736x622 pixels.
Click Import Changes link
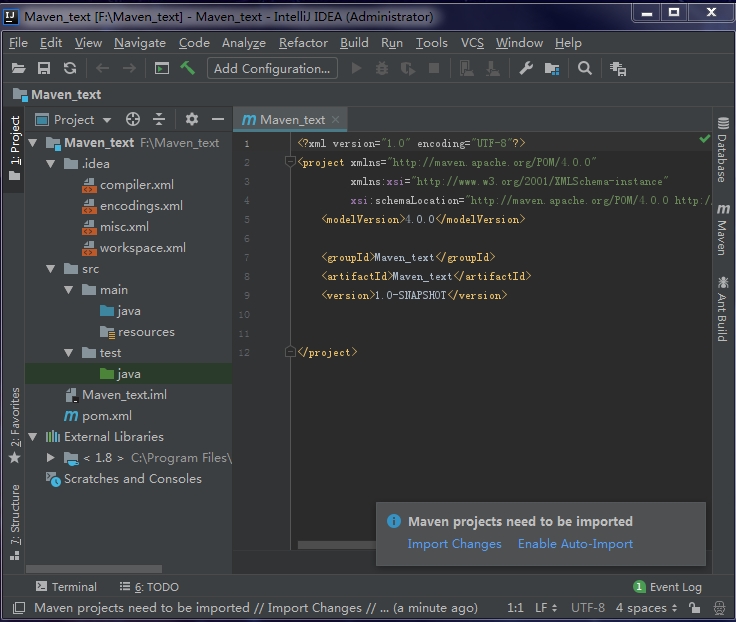click(x=454, y=544)
